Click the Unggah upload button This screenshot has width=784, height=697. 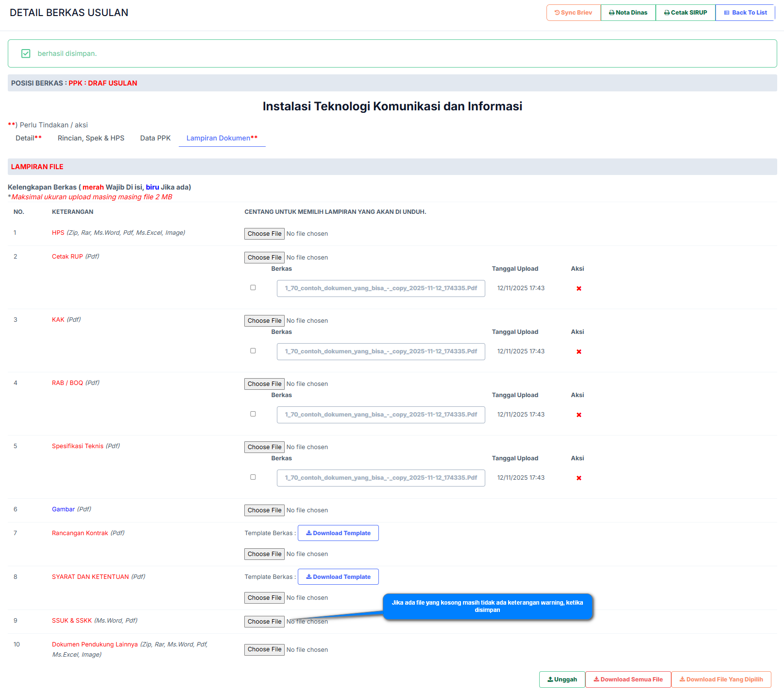(x=562, y=680)
